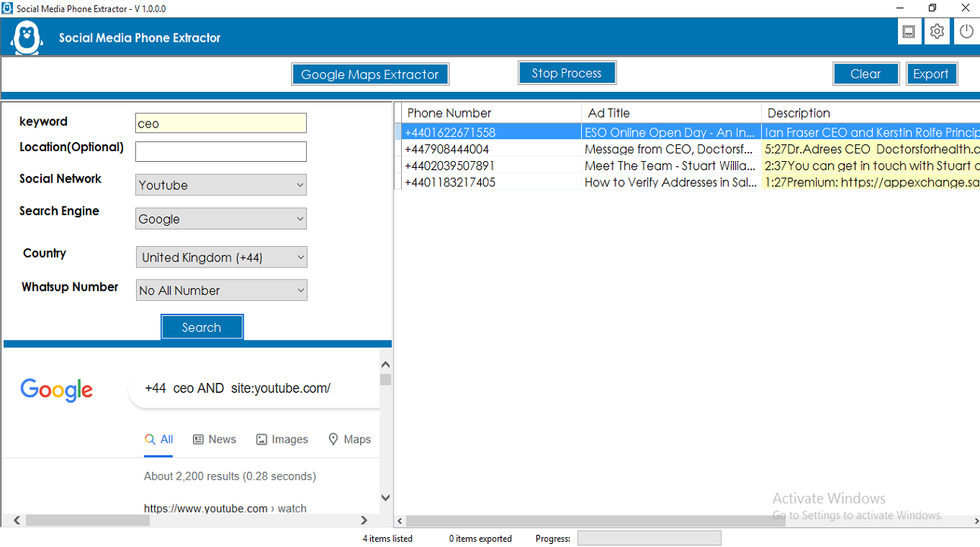Screen dimensions: 980x547
Task: Open the Social Network dropdown
Action: [220, 185]
